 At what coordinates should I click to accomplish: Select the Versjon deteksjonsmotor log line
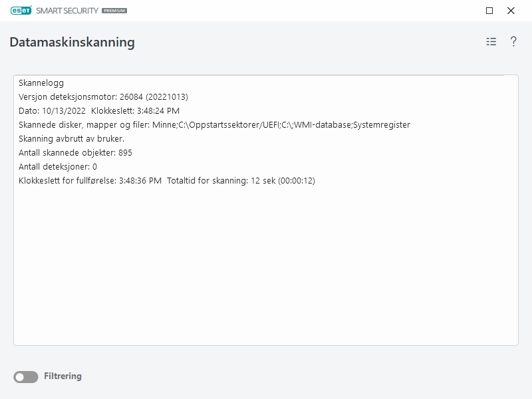(103, 97)
